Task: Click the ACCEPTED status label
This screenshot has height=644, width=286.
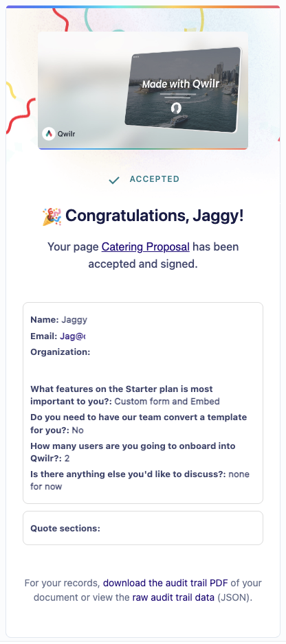Action: 155,179
